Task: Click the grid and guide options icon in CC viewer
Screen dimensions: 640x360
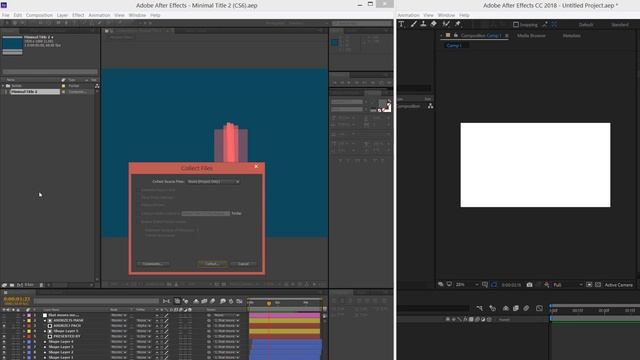Action: coord(485,285)
